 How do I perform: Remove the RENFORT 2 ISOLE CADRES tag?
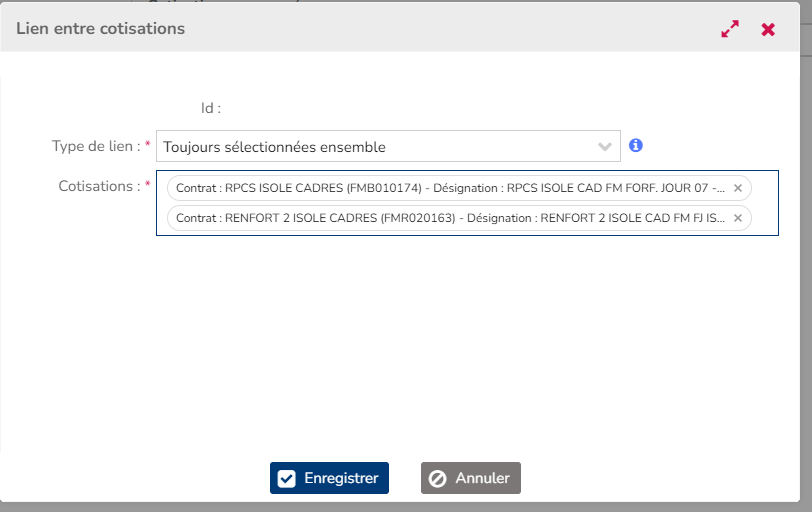coord(738,218)
